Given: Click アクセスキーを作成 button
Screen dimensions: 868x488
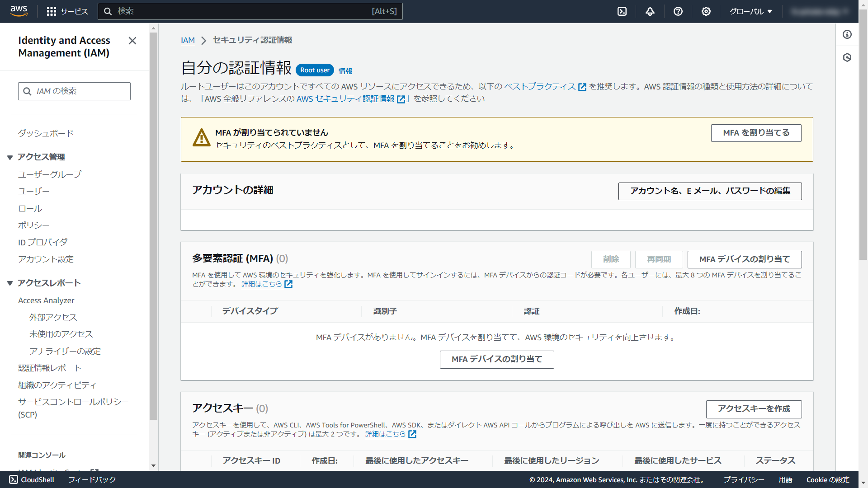Looking at the screenshot, I should (x=754, y=409).
